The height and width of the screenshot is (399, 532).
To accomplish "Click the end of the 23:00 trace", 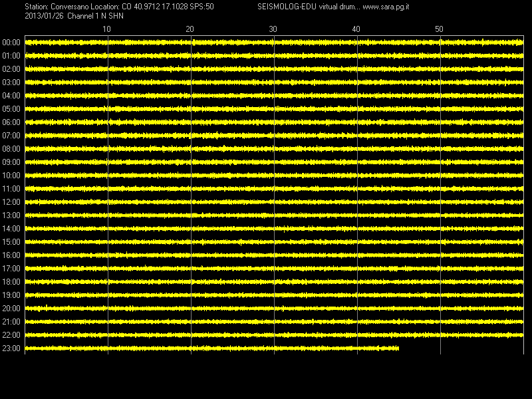I will coord(398,348).
